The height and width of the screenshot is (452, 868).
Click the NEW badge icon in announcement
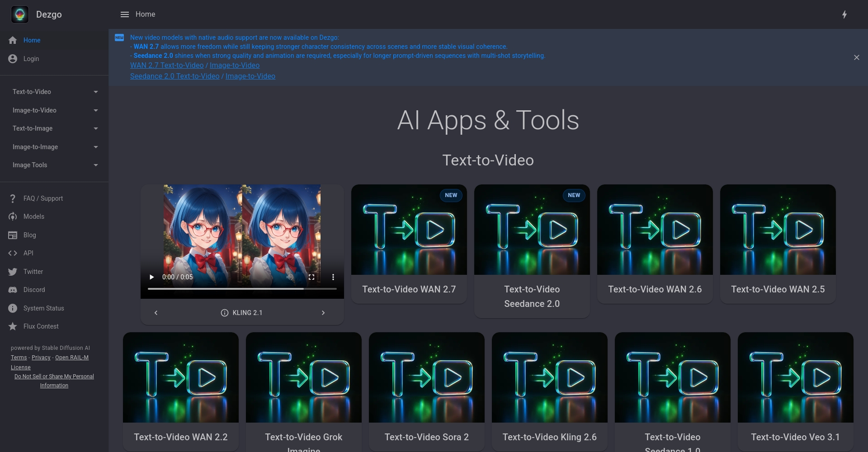click(x=119, y=38)
